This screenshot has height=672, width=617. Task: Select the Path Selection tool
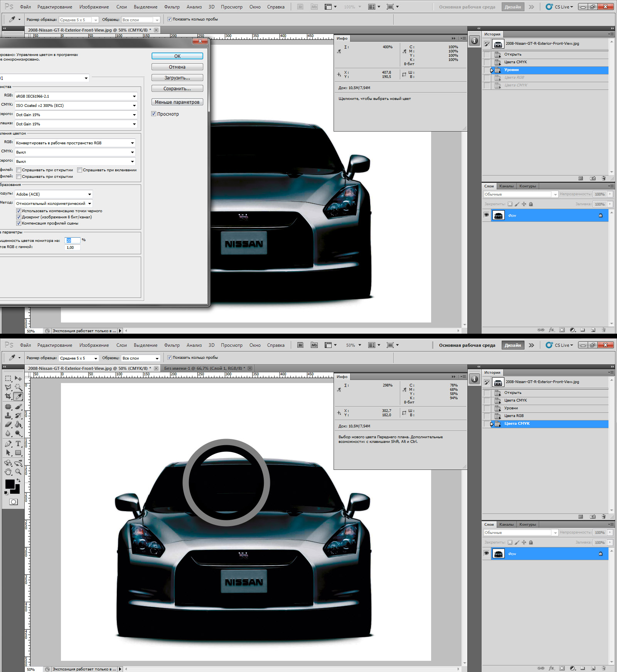click(8, 453)
